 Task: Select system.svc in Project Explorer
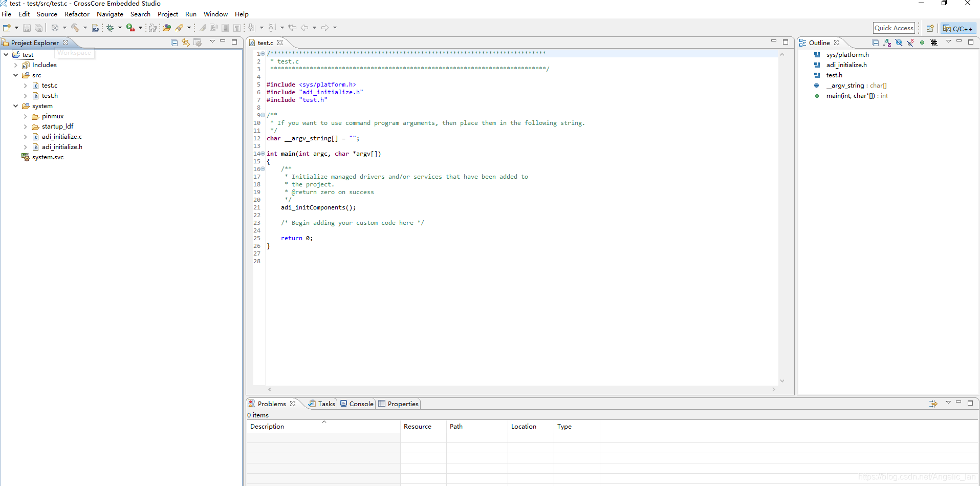click(x=48, y=157)
